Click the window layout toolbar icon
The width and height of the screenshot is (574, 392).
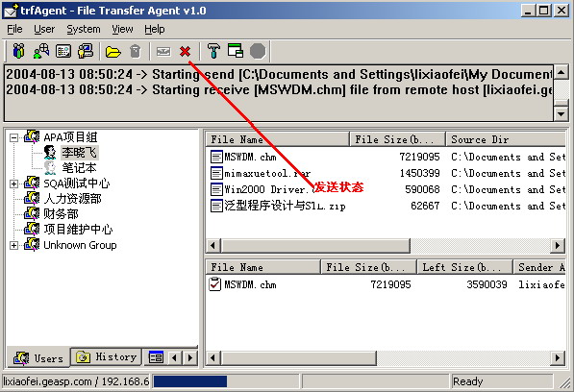point(236,51)
